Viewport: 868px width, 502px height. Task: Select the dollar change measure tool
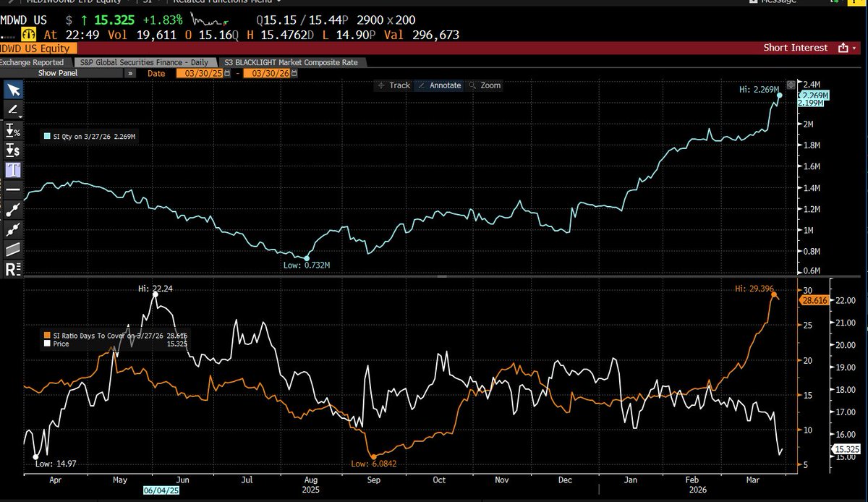[x=13, y=150]
